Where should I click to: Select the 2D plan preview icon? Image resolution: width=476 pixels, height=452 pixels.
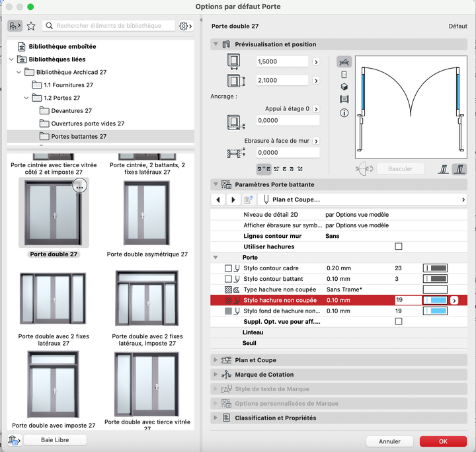(x=344, y=61)
